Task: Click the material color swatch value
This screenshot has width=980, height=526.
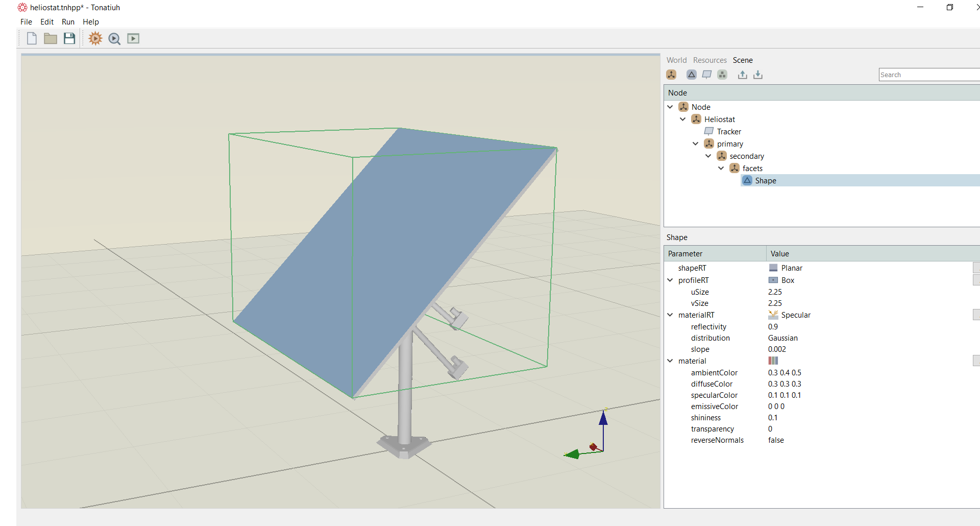Action: click(x=773, y=361)
